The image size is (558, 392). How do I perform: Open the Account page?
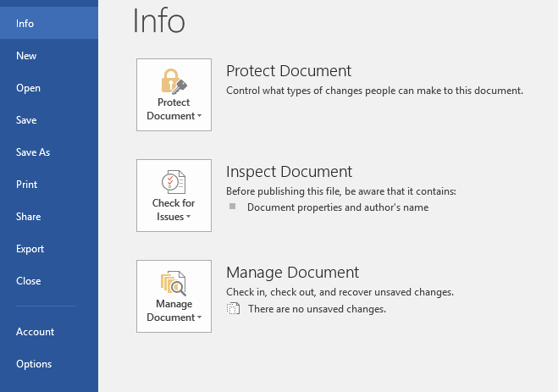point(49,332)
